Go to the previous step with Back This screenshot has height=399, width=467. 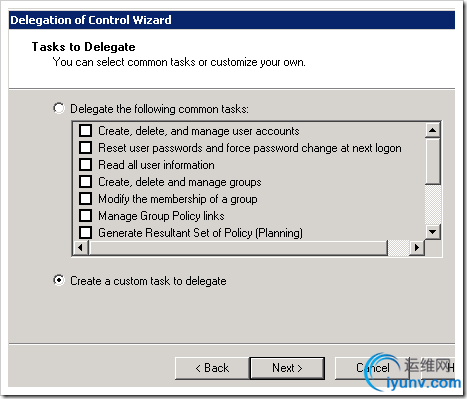click(212, 368)
